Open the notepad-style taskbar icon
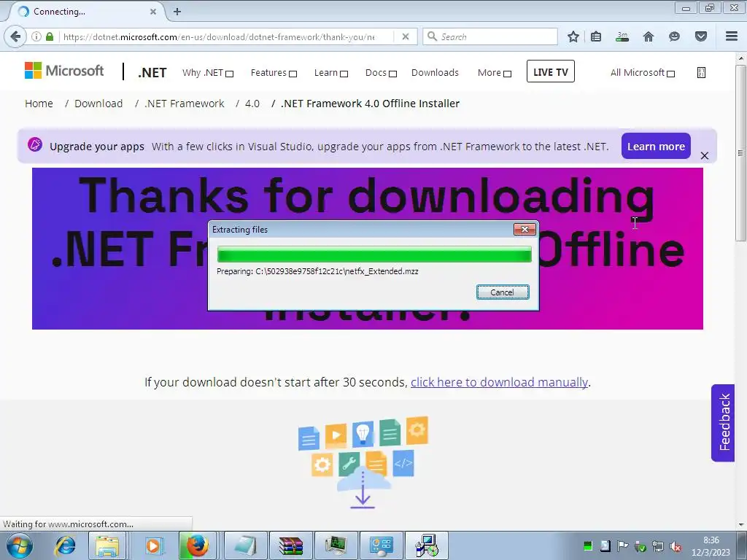Image resolution: width=747 pixels, height=560 pixels. click(x=245, y=545)
